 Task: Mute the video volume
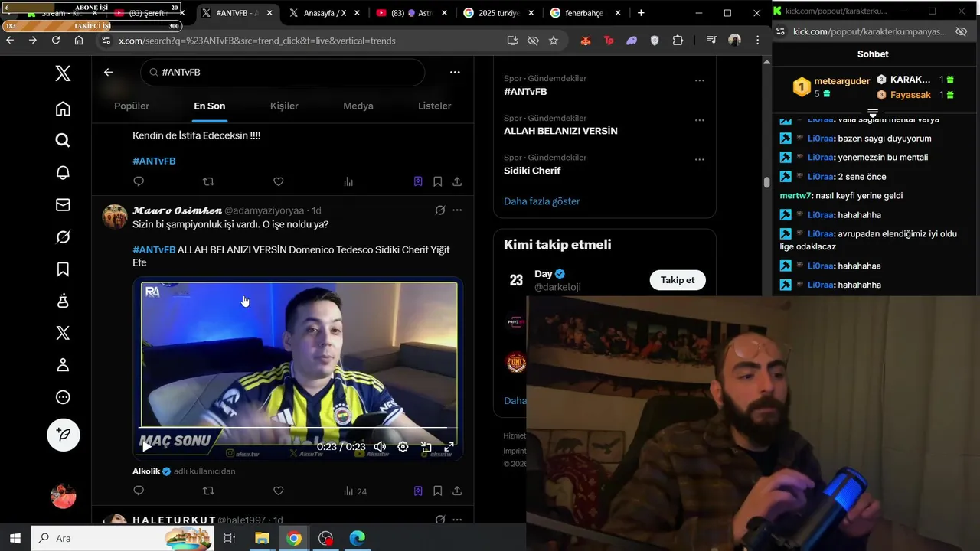(x=380, y=447)
